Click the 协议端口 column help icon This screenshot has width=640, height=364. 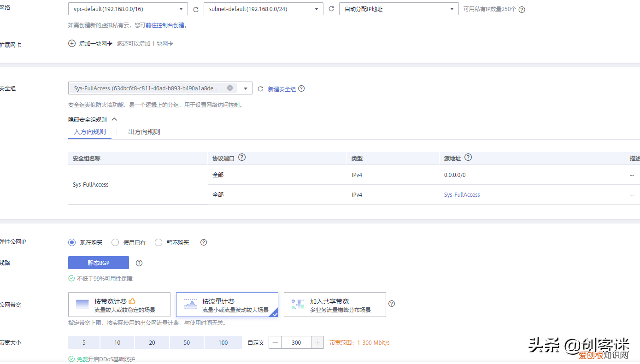242,157
